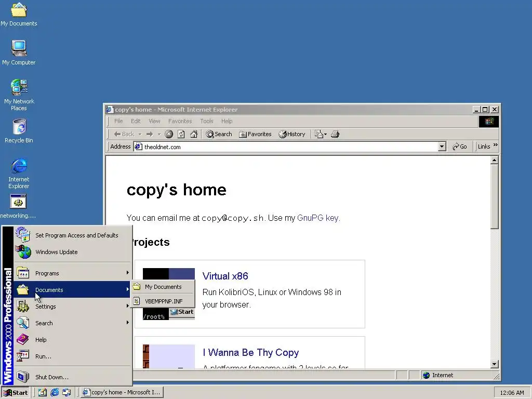Click the taskbar clock showing 12:06 AM
The height and width of the screenshot is (399, 532).
(512, 393)
